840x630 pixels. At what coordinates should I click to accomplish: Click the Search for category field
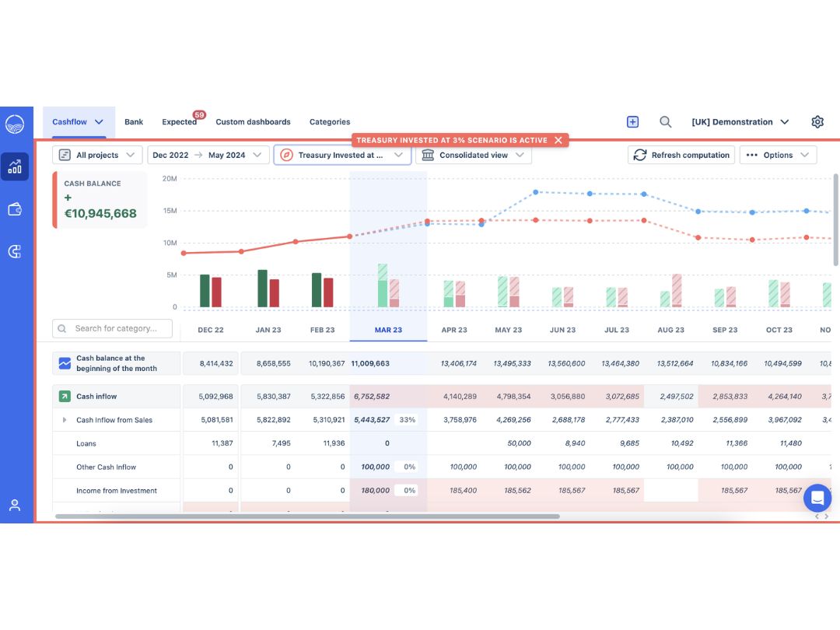[x=113, y=328]
